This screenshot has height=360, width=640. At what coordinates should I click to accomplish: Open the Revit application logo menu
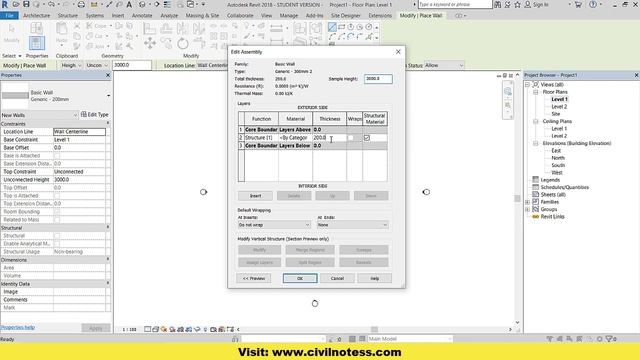(x=4, y=4)
